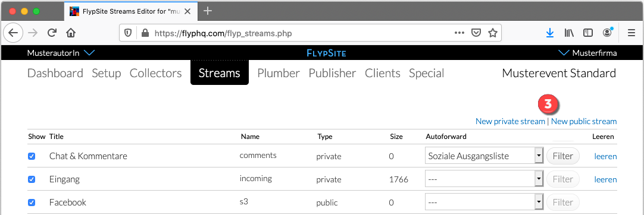
Task: Select the Streams tab
Action: coord(219,73)
